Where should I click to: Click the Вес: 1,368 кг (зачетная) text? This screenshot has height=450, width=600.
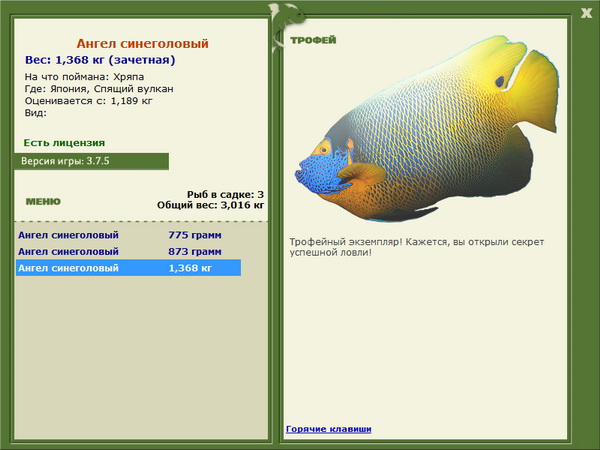tap(100, 60)
